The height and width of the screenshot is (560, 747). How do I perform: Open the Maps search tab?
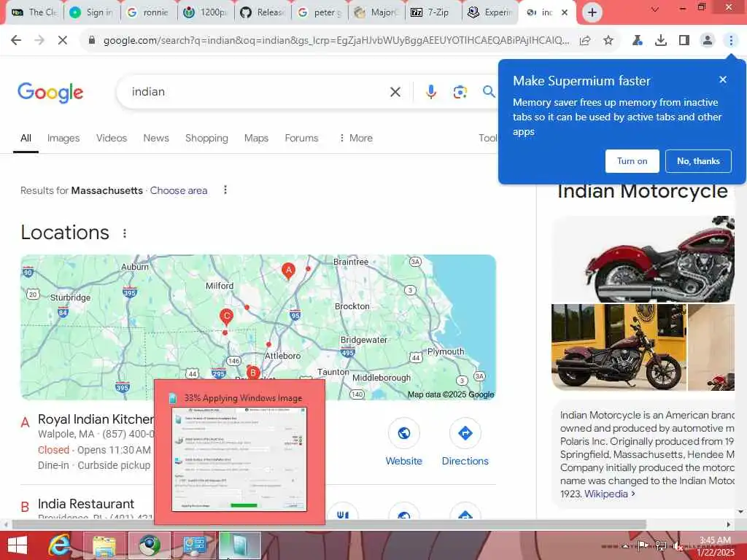coord(256,138)
